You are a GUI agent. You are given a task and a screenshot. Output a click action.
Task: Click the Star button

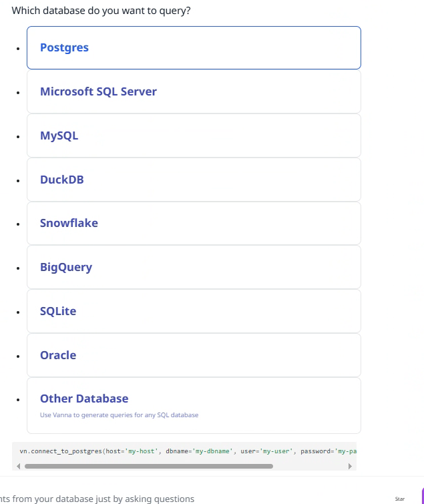(x=400, y=499)
